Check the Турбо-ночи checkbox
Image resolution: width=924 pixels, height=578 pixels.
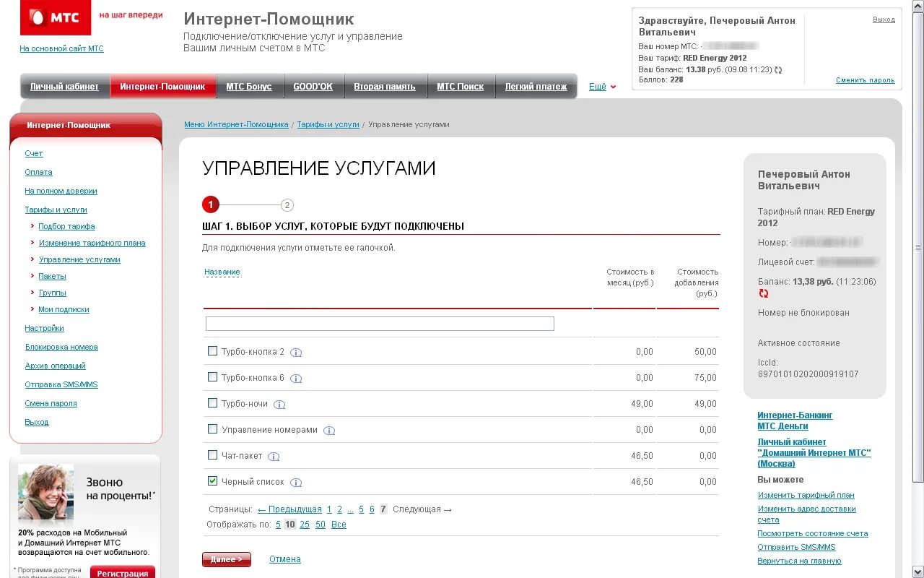coord(212,403)
